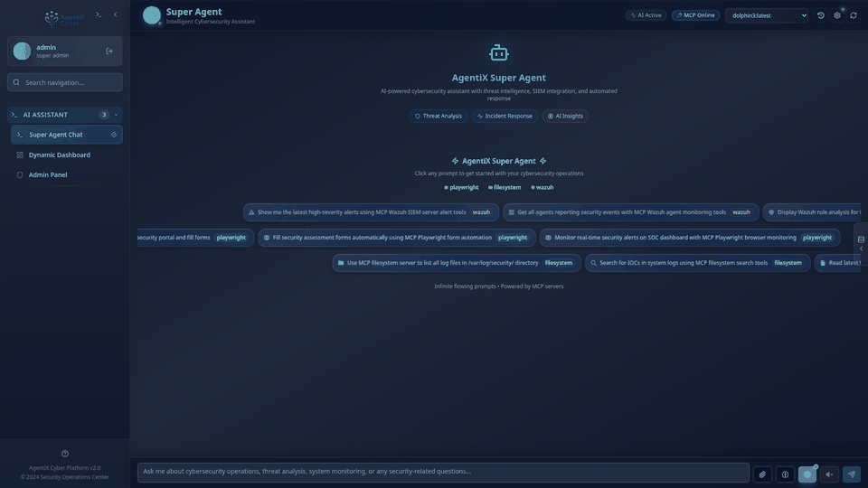Select the Threat Analysis chip
The height and width of the screenshot is (488, 868).
point(439,117)
